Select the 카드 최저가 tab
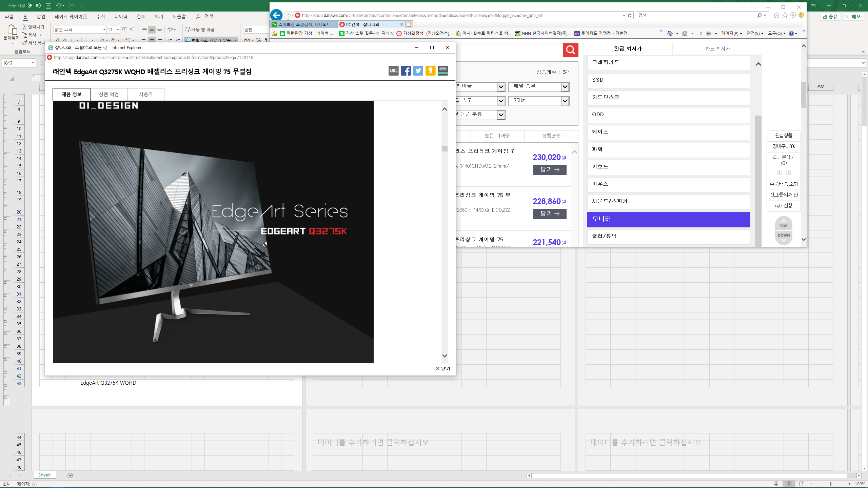This screenshot has height=488, width=868. point(717,49)
